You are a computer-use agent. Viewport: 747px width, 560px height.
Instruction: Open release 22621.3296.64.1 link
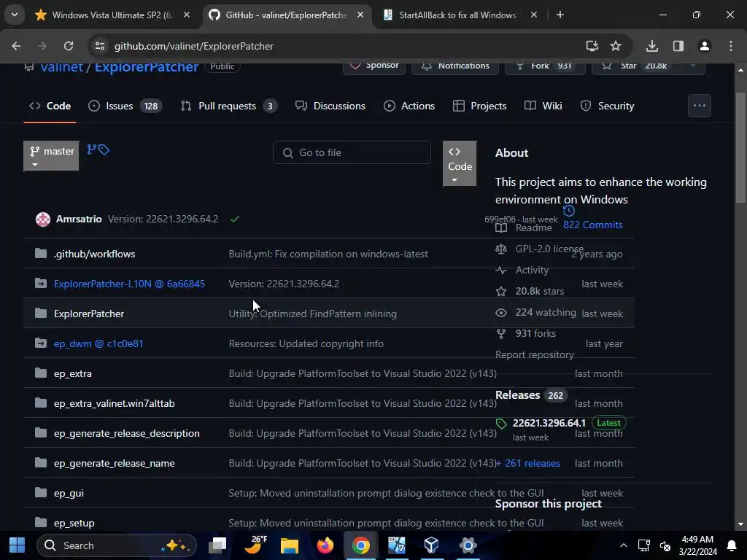549,423
